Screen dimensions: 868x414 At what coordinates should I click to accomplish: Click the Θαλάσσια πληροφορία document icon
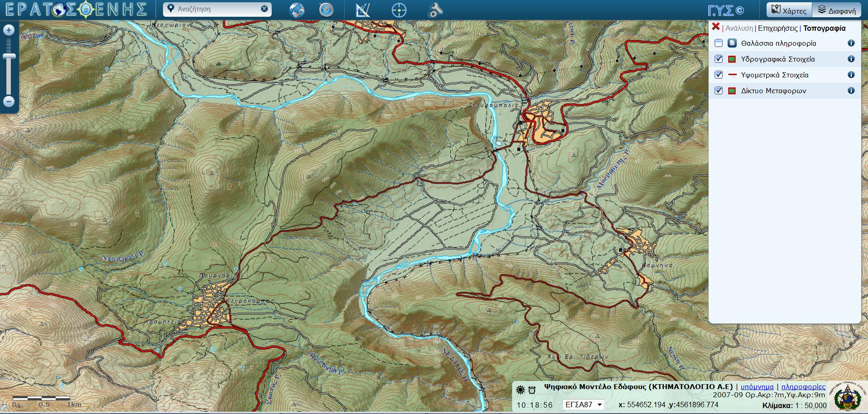[x=732, y=43]
